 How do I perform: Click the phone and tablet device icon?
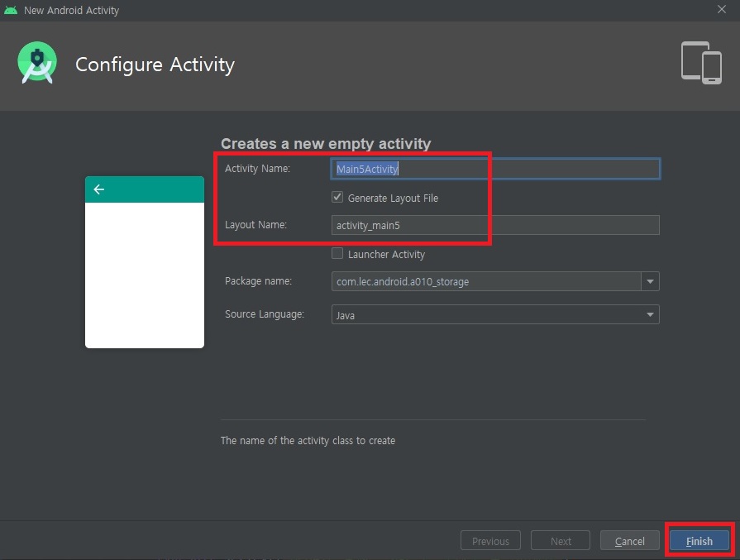pyautogui.click(x=701, y=63)
